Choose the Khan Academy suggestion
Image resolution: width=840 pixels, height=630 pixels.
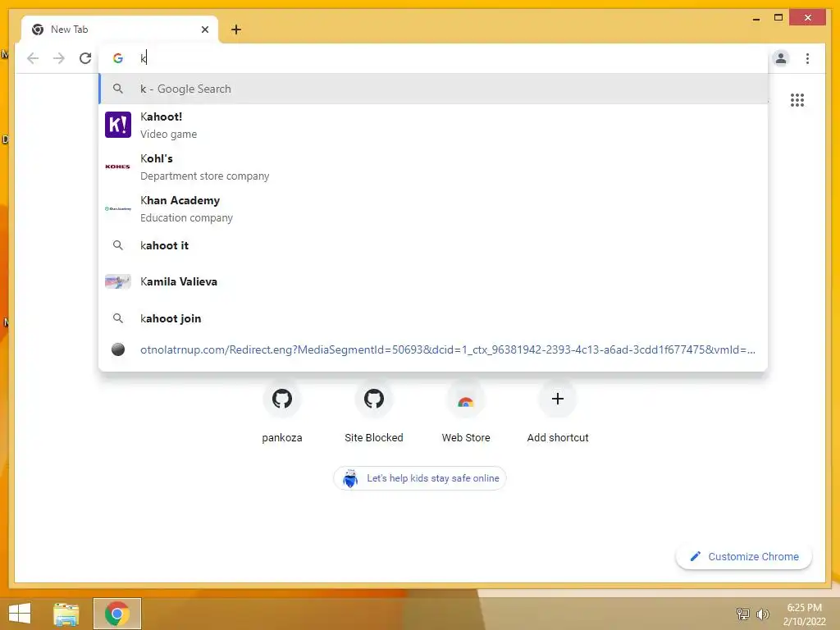click(x=433, y=208)
